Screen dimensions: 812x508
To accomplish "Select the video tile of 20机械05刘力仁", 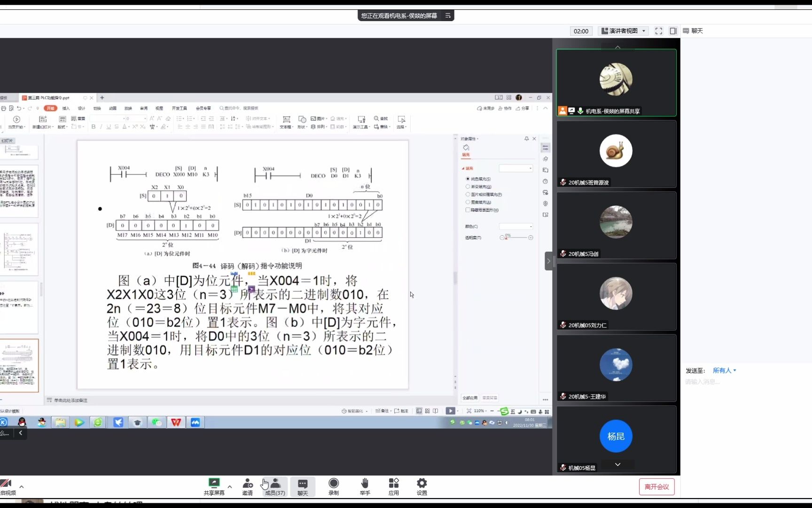I will (616, 296).
